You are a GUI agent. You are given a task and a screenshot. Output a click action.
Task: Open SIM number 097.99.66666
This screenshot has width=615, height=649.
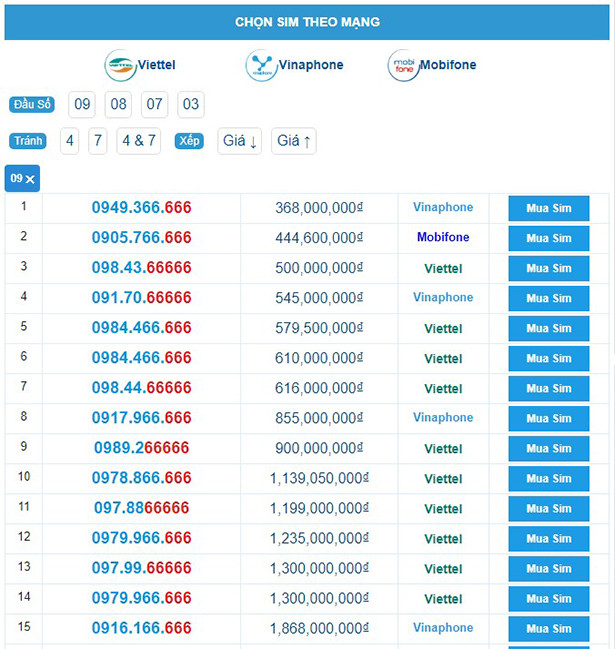(142, 568)
